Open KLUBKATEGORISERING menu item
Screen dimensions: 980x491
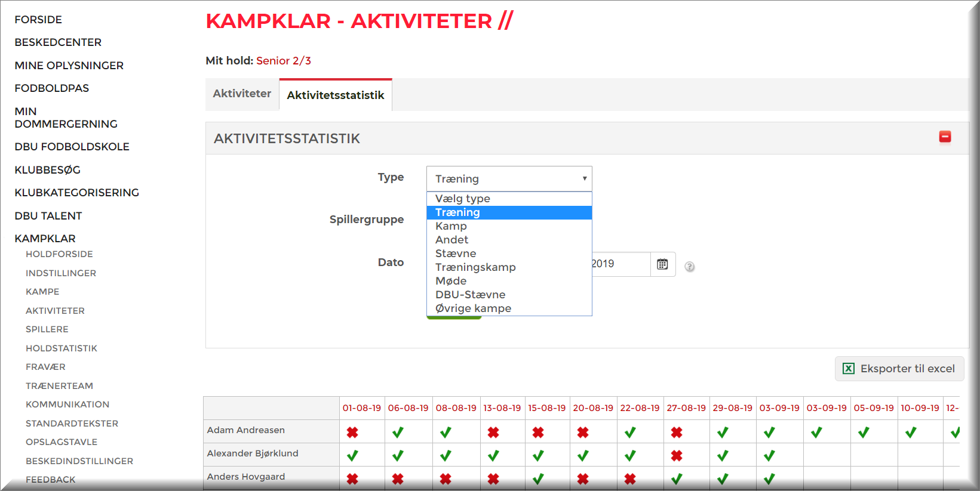point(76,193)
